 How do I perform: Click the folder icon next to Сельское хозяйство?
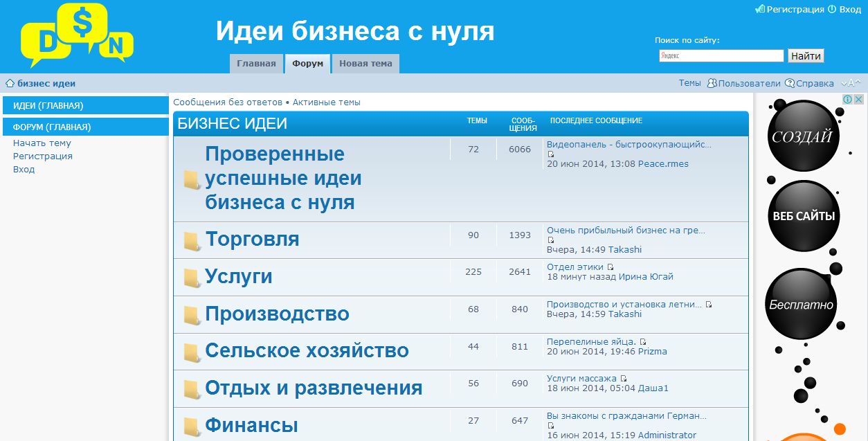tap(192, 352)
